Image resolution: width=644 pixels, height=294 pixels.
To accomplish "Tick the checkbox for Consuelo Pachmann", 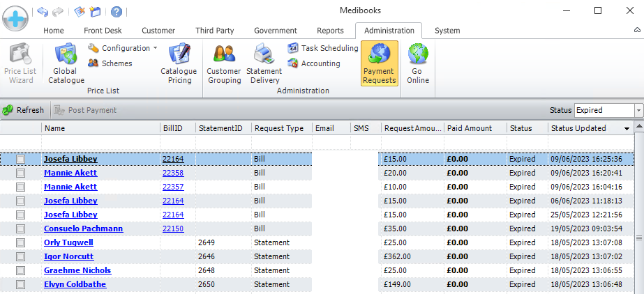I will click(20, 229).
